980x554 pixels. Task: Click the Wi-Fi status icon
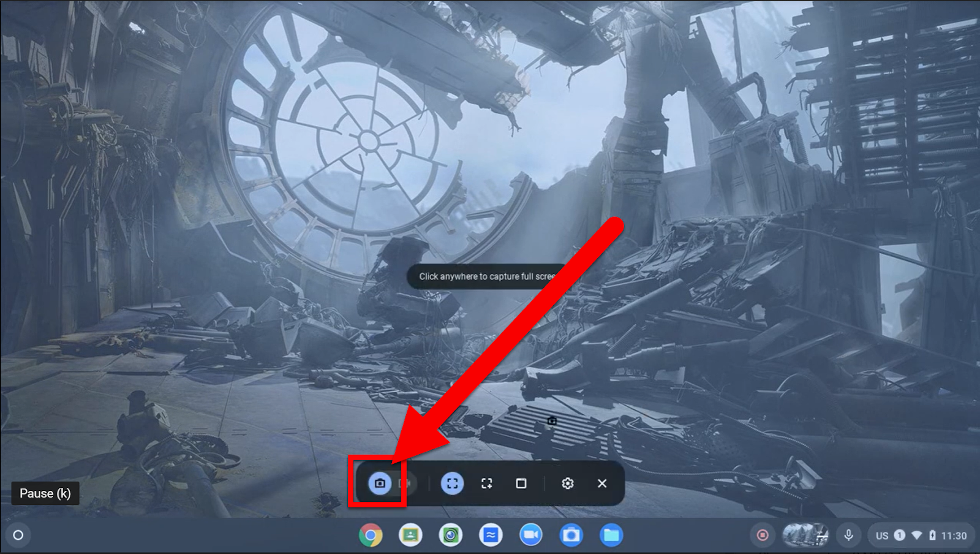[x=917, y=535]
